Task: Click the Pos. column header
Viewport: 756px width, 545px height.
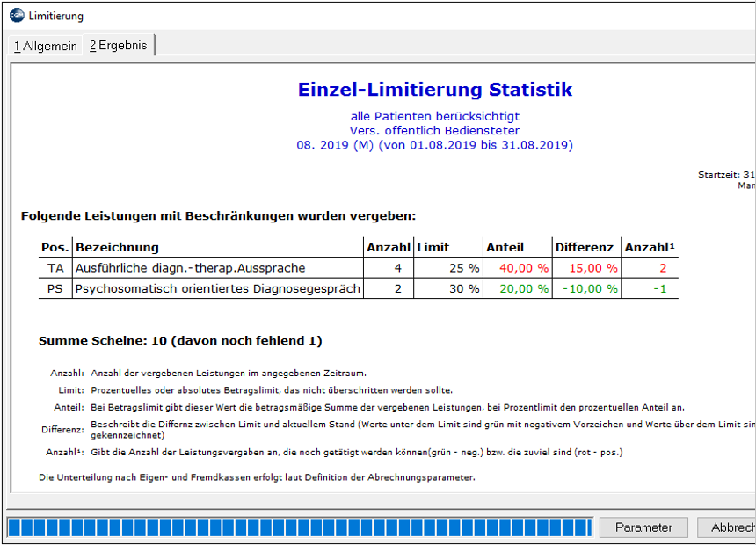Action: pos(55,247)
